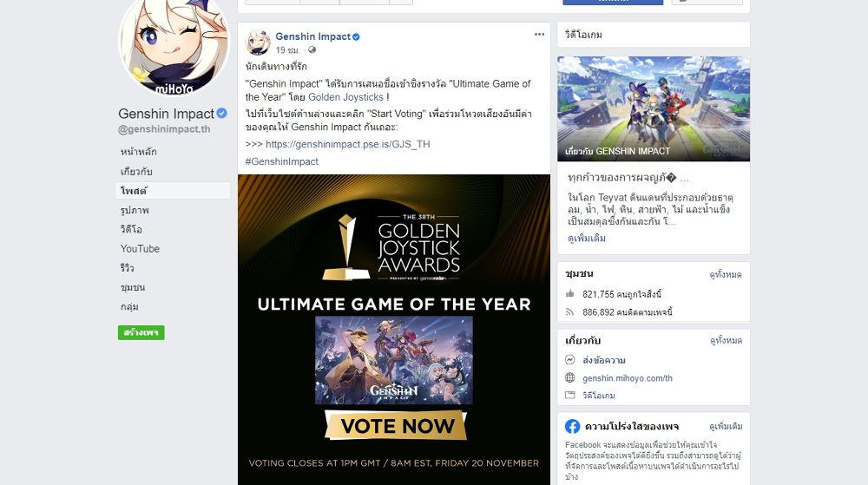This screenshot has width=868, height=485.
Task: Click the globe privacy icon under post
Action: pos(312,50)
